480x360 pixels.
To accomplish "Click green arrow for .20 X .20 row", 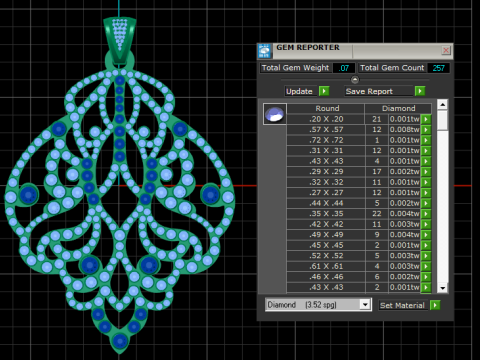I will coord(426,119).
